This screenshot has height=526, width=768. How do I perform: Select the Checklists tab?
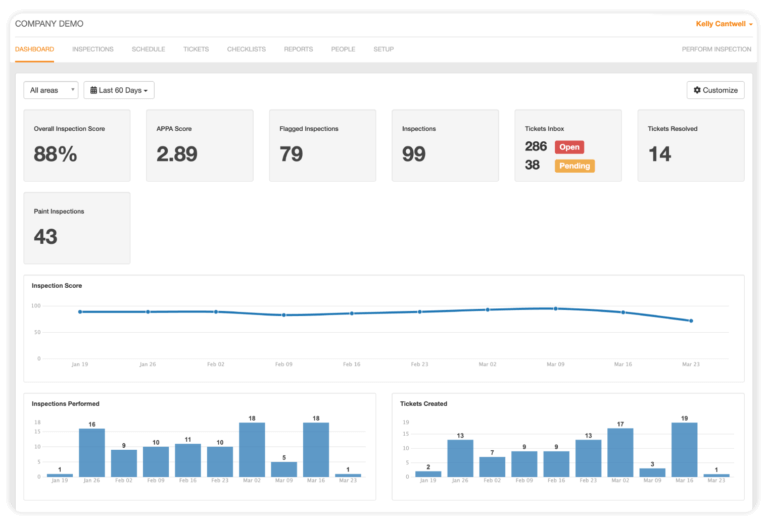click(246, 49)
